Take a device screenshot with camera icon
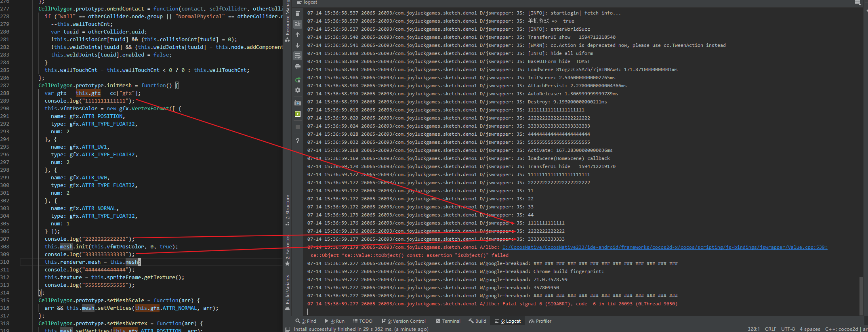Viewport: 868px width, 332px height. [298, 103]
